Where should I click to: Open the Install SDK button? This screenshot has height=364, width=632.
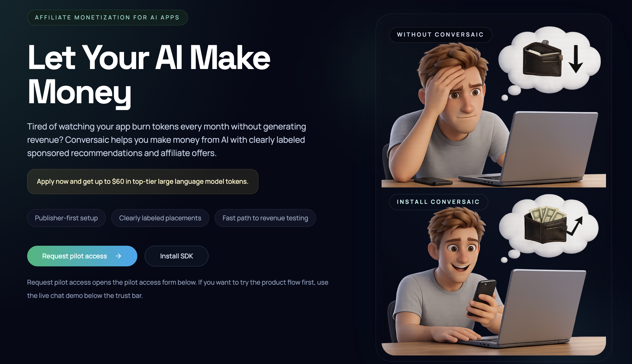[x=177, y=256]
